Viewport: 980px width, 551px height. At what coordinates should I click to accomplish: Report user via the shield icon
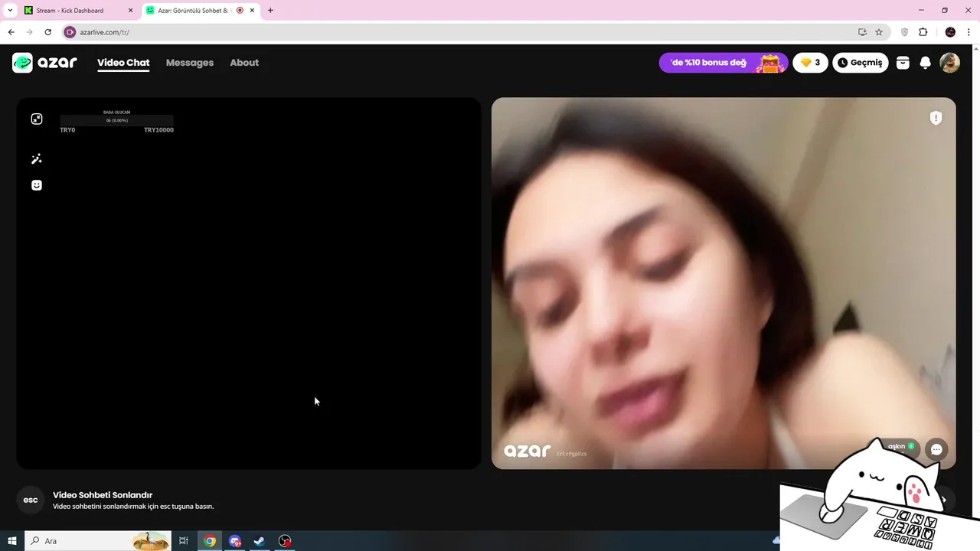936,118
